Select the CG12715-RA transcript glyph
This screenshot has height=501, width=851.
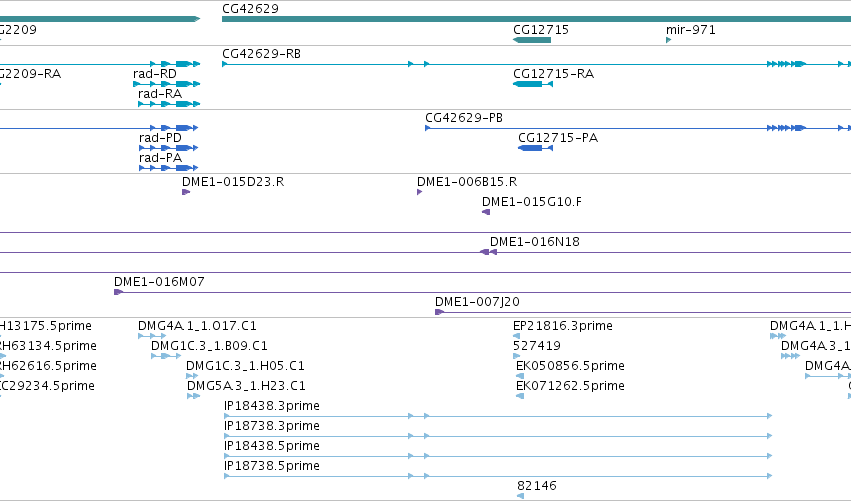pyautogui.click(x=533, y=84)
